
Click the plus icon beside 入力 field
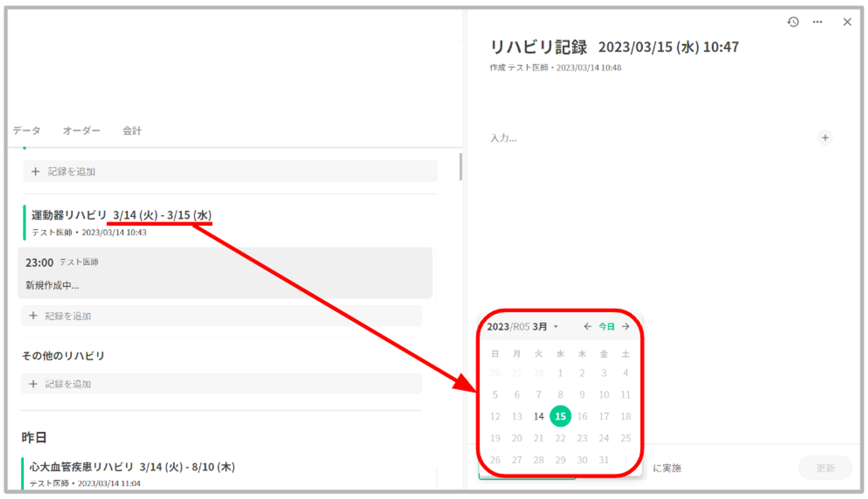click(x=825, y=138)
